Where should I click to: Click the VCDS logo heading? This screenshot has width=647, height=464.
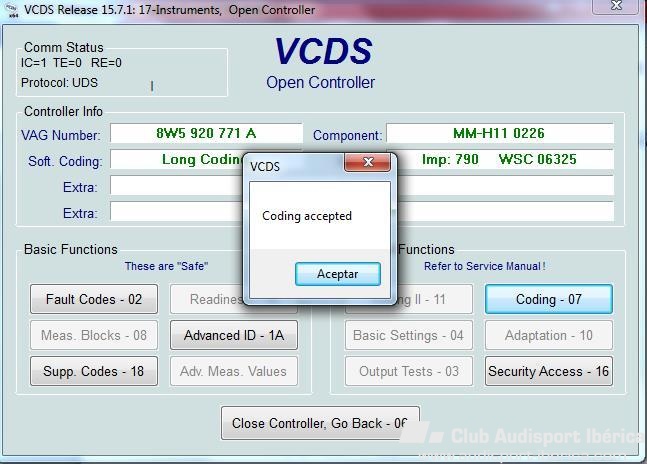pyautogui.click(x=324, y=51)
